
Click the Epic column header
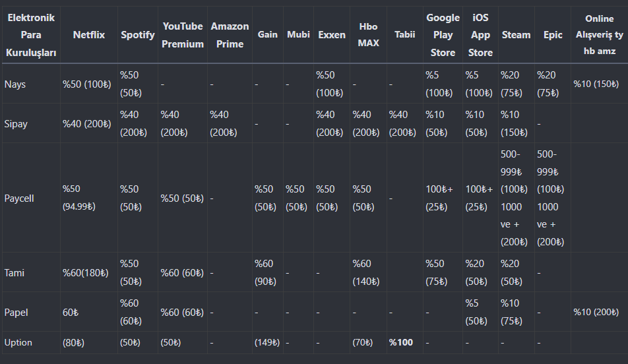(553, 35)
